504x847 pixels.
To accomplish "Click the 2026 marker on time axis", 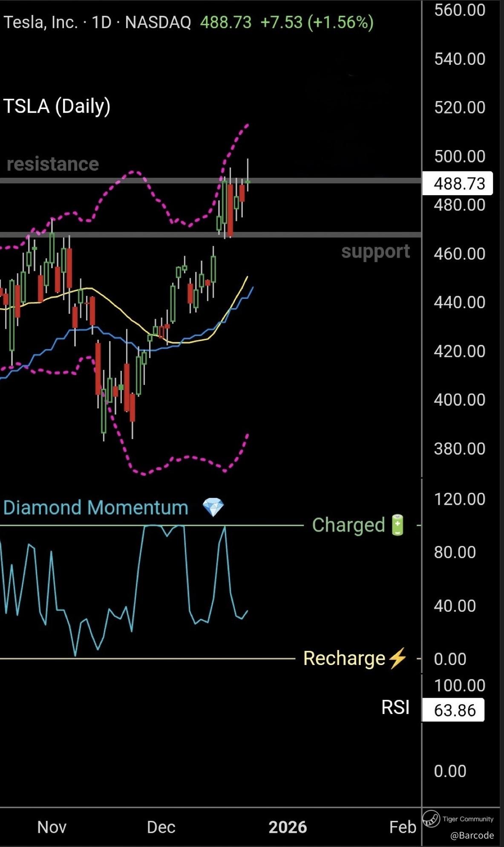I will (x=288, y=827).
